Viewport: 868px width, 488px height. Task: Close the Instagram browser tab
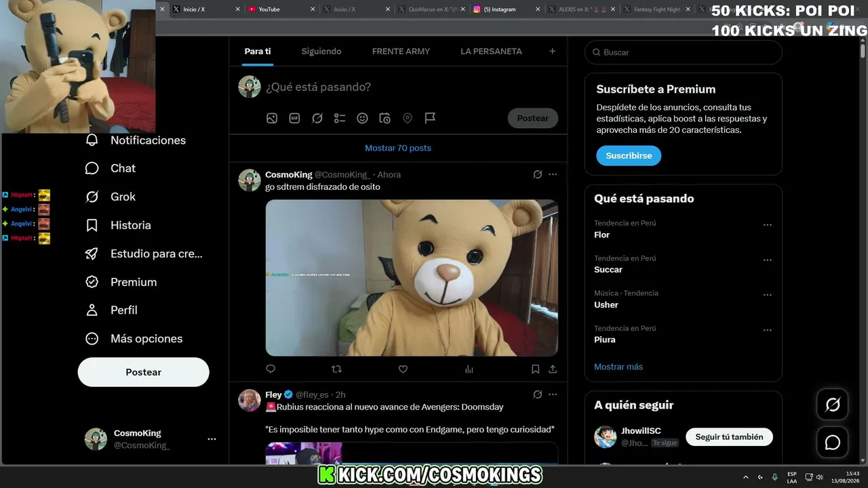(539, 9)
